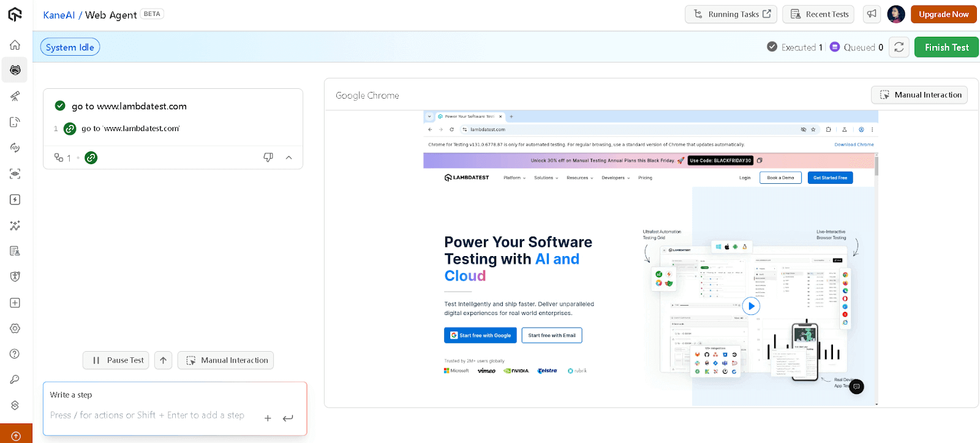Screen dimensions: 980x443
Task: Click the up arrow button beside Pause Test
Action: pos(163,360)
